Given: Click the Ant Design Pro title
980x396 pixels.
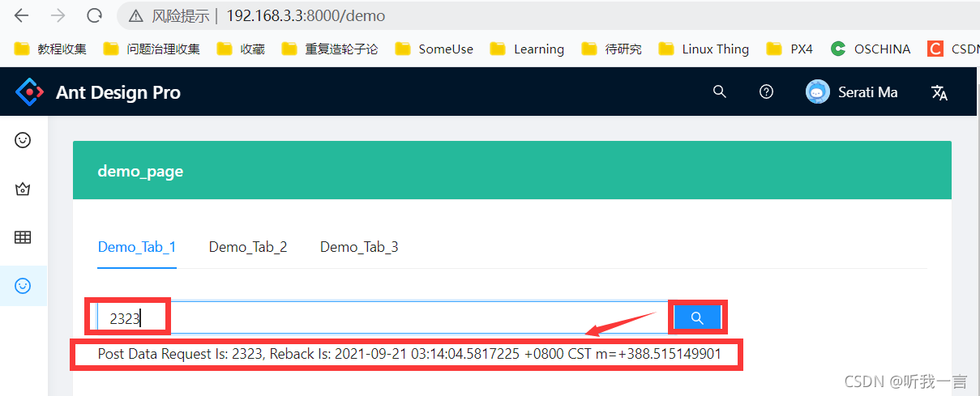Looking at the screenshot, I should tap(118, 92).
